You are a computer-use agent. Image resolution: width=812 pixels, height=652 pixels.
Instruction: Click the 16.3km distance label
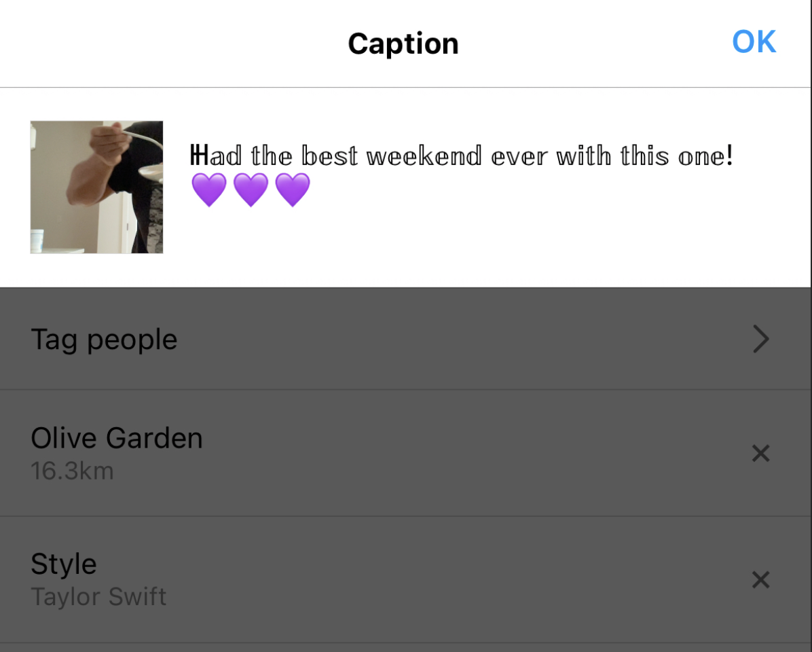(73, 471)
